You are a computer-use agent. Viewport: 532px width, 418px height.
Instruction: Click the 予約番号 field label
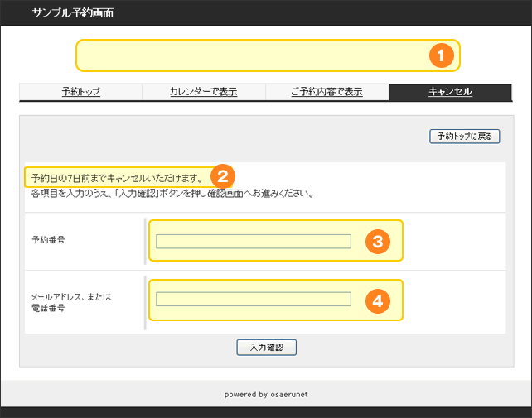coord(48,241)
